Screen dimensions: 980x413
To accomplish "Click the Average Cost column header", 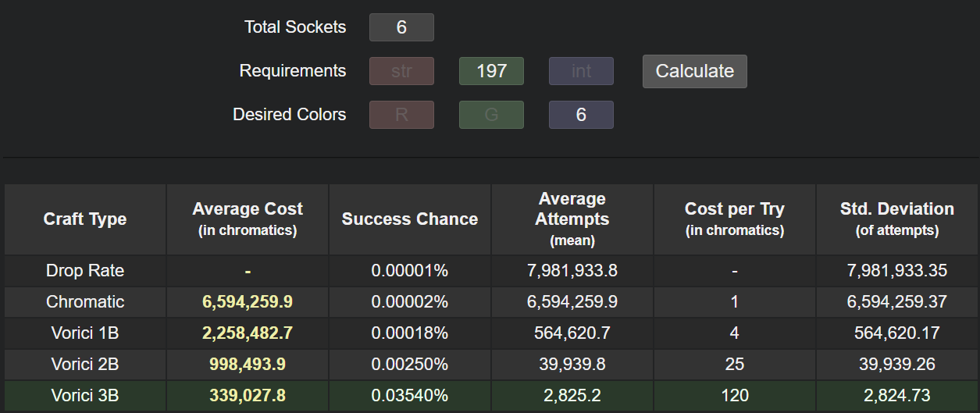I will click(248, 219).
